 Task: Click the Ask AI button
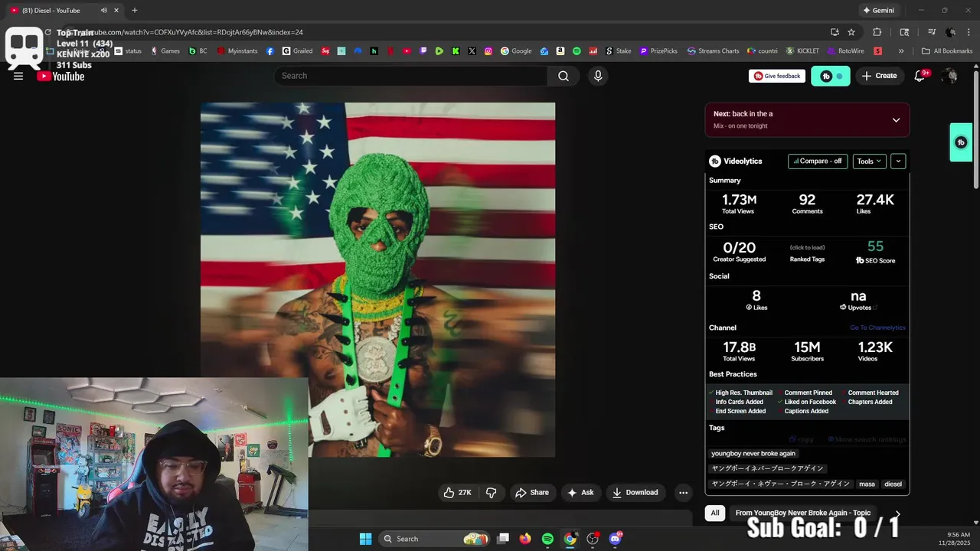coord(580,493)
